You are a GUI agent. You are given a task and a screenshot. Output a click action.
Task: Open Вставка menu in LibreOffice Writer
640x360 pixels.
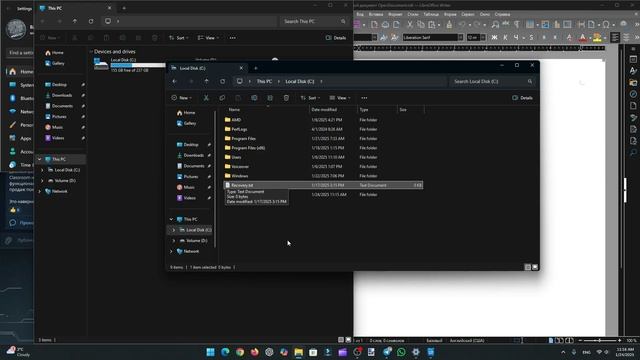pyautogui.click(x=376, y=14)
